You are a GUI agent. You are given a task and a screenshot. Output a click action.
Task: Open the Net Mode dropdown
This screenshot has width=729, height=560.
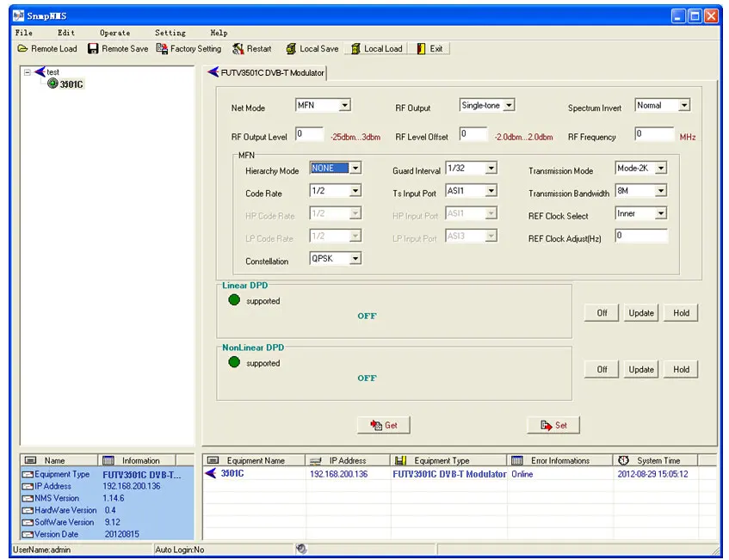click(x=344, y=106)
